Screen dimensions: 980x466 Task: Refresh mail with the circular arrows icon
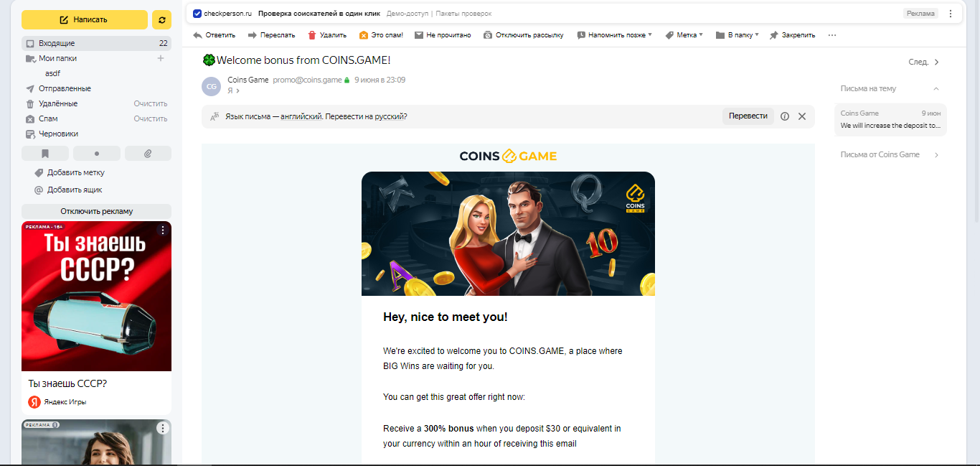pyautogui.click(x=162, y=19)
